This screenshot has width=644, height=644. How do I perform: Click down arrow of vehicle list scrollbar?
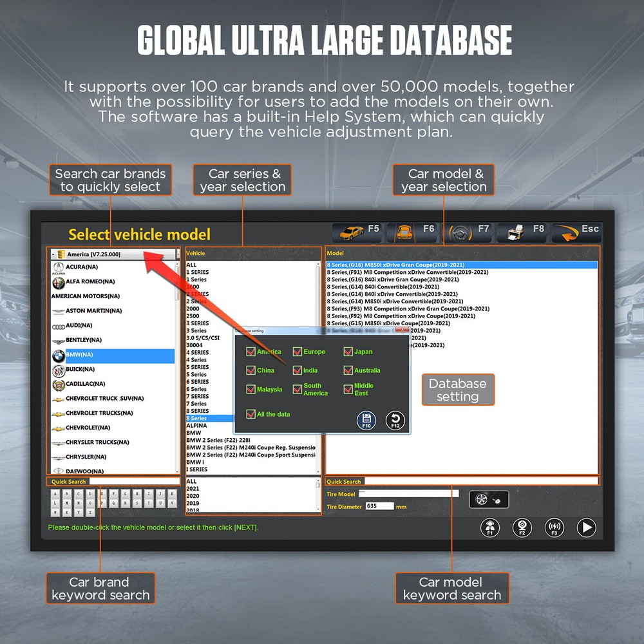pos(318,471)
